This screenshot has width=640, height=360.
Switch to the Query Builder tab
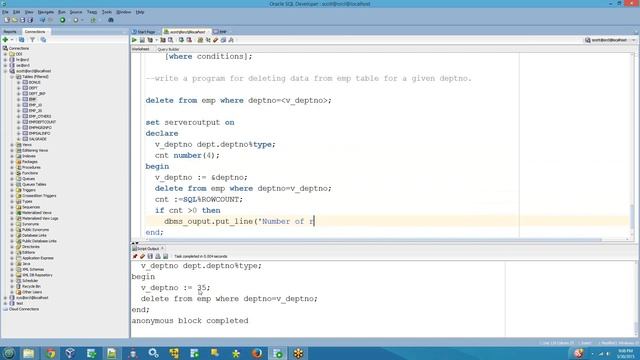168,49
